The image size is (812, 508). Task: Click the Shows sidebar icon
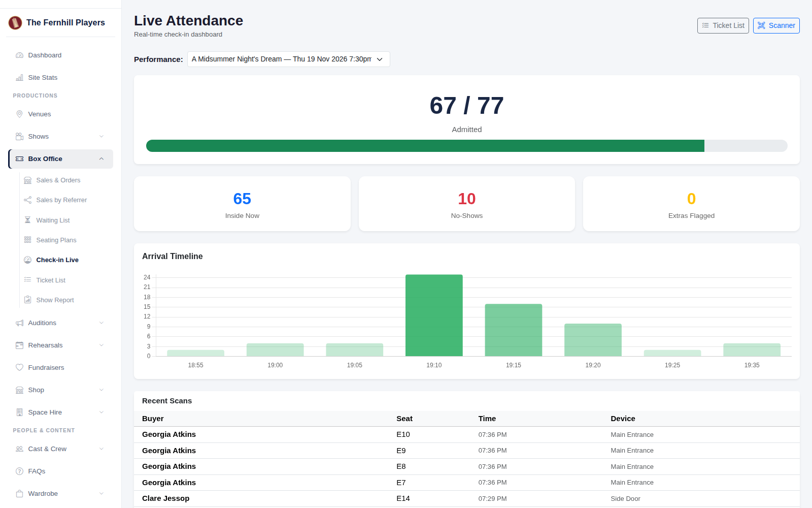point(20,137)
